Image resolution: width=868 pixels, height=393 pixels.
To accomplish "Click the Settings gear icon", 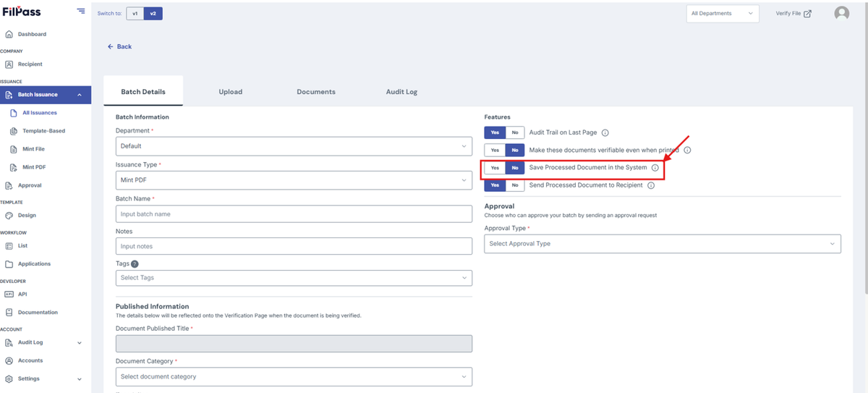I will coord(9,379).
